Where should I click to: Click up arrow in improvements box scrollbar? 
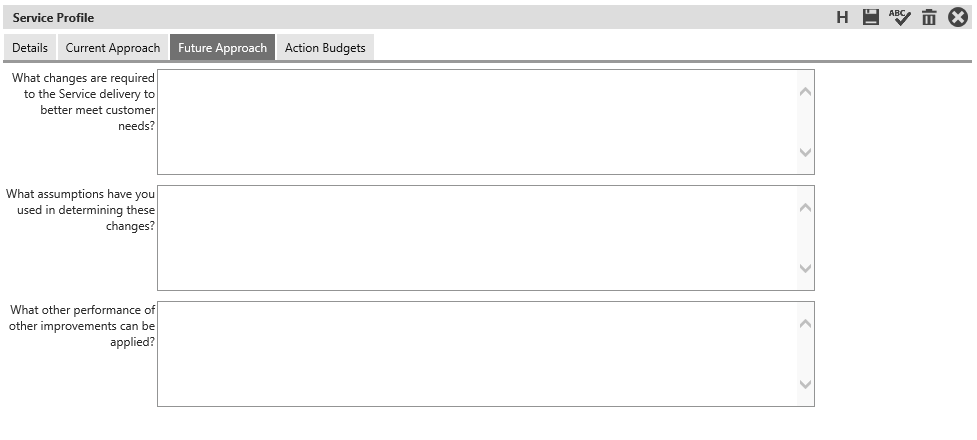tap(805, 323)
